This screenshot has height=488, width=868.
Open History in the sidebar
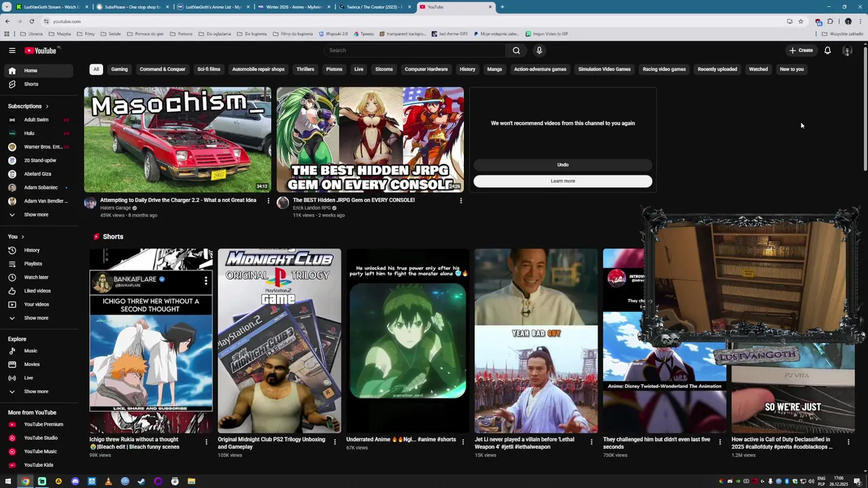(x=42, y=250)
